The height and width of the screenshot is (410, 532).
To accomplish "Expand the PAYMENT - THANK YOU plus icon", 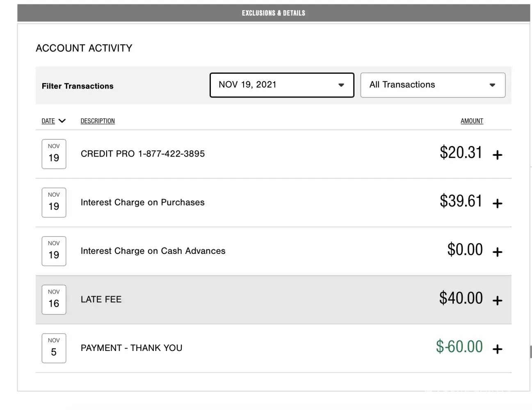I will click(497, 349).
